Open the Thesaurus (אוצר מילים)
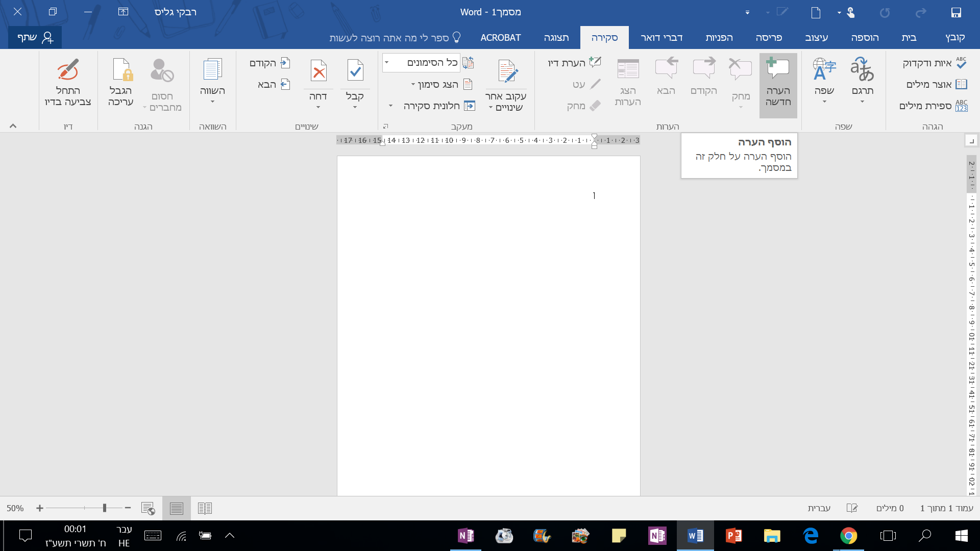 pyautogui.click(x=936, y=84)
